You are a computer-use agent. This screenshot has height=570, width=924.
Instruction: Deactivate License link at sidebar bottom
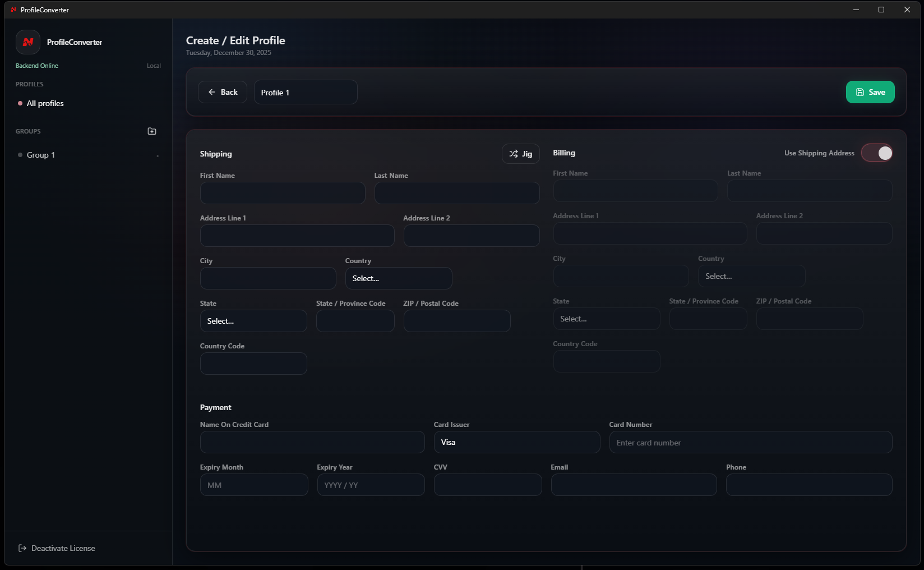pyautogui.click(x=57, y=548)
